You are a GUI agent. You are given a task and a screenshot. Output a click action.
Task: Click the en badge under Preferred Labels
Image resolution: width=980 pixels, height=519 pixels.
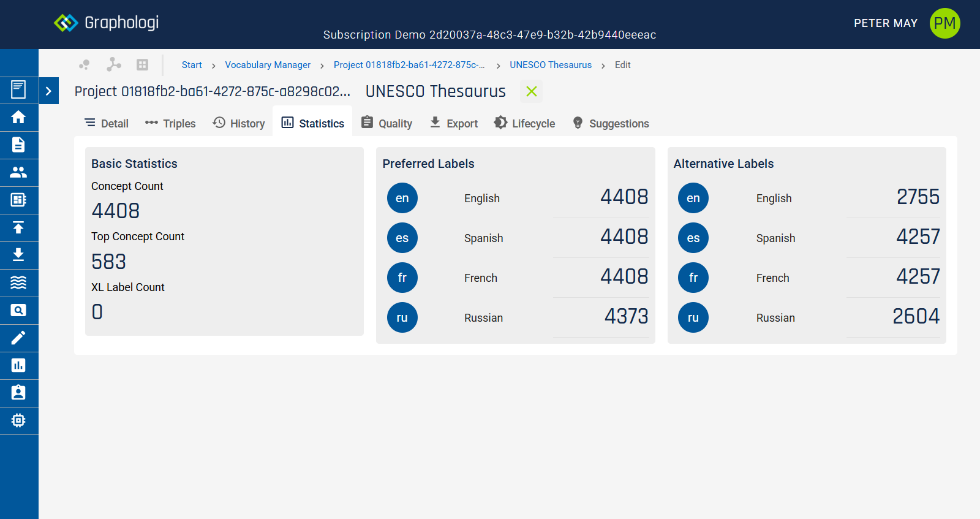(402, 198)
